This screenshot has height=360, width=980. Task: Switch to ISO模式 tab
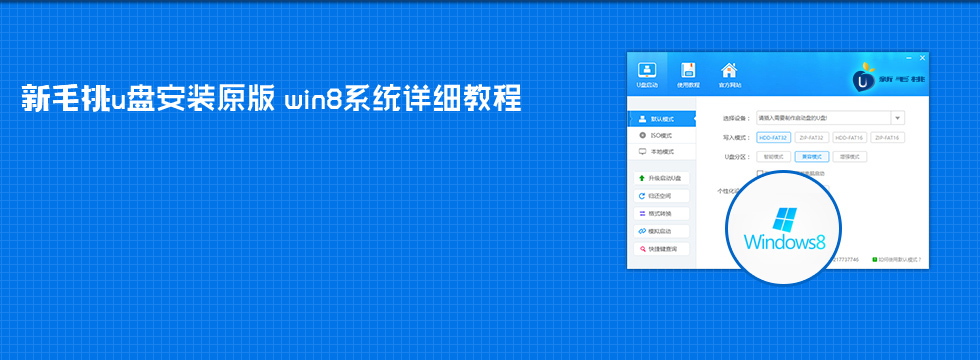(661, 135)
